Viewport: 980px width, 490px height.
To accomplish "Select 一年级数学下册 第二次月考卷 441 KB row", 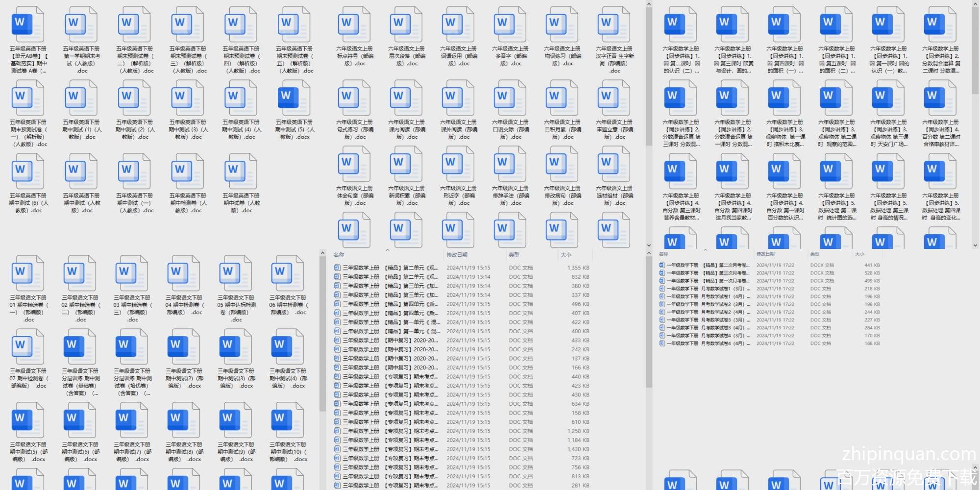I will (706, 265).
